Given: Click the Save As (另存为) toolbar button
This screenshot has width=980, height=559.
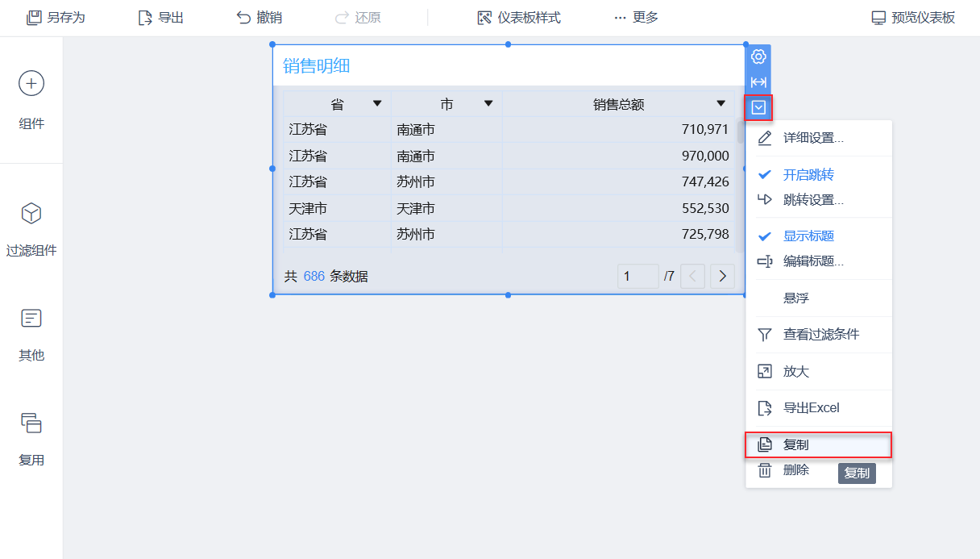Looking at the screenshot, I should point(56,18).
